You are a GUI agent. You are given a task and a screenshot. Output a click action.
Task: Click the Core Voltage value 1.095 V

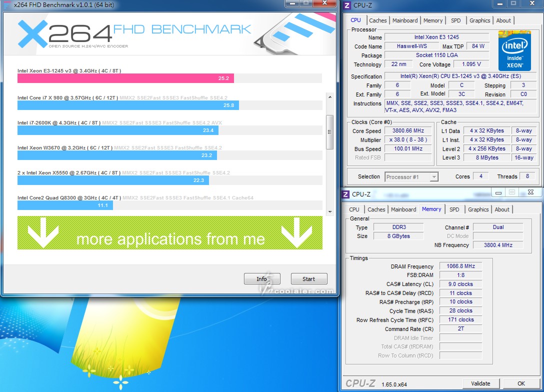pyautogui.click(x=471, y=64)
